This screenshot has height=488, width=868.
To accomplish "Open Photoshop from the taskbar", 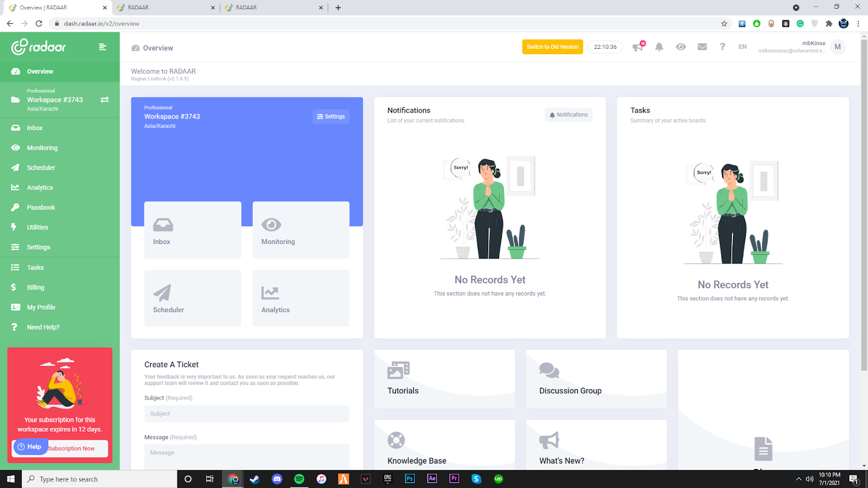I will point(410,479).
